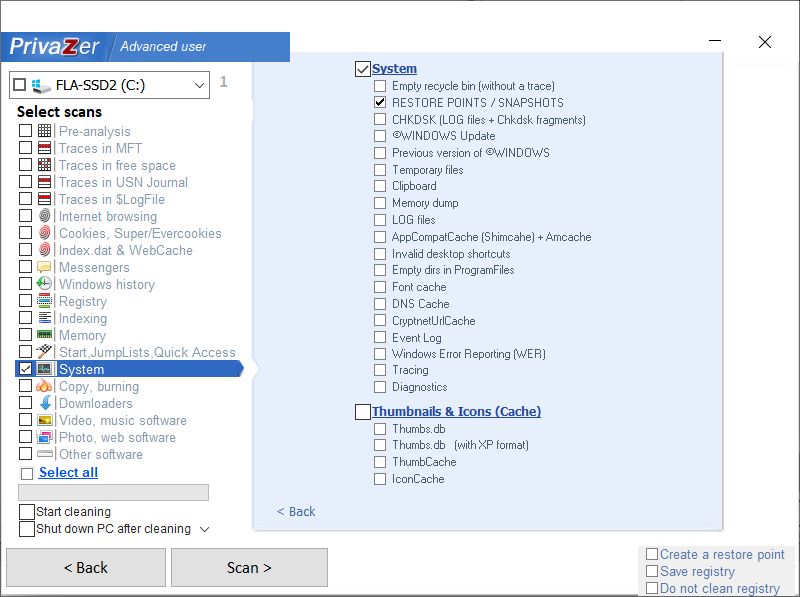Click the Video, music software icon
The image size is (800, 597).
[x=44, y=420]
